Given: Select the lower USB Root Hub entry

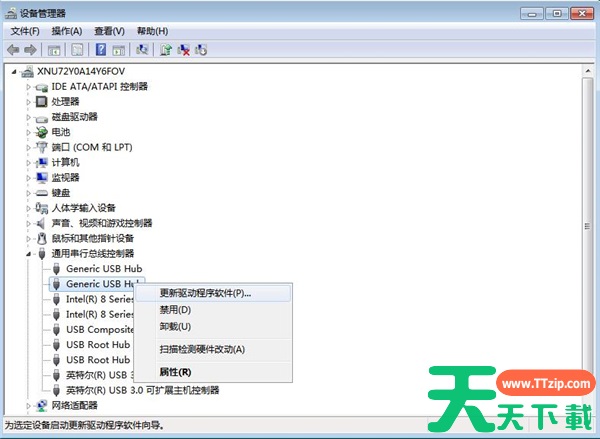Looking at the screenshot, I should pyautogui.click(x=98, y=360).
